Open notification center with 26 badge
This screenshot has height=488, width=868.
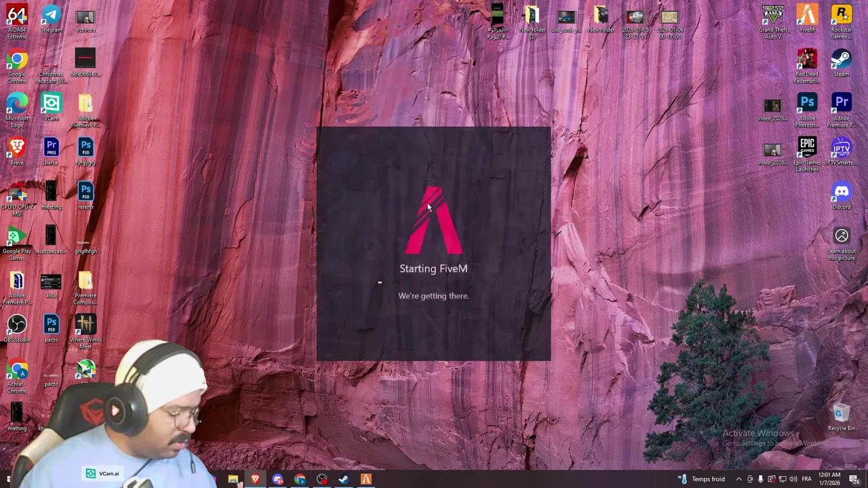[x=854, y=479]
